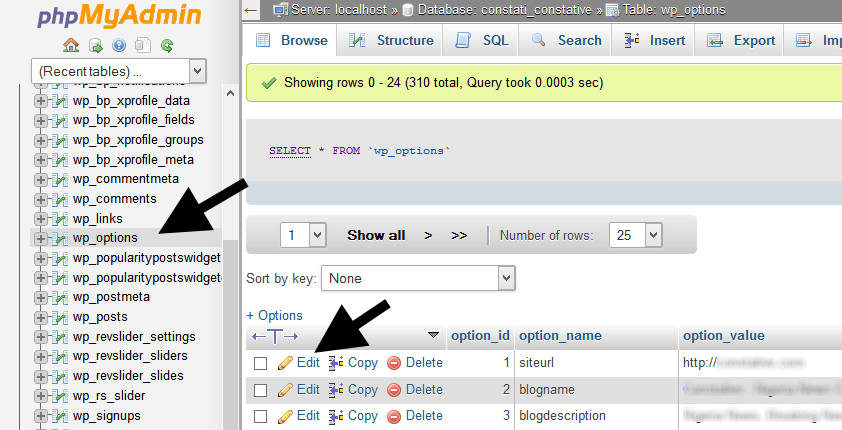Jump to last page with >> button
Image resolution: width=842 pixels, height=430 pixels.
(x=459, y=235)
